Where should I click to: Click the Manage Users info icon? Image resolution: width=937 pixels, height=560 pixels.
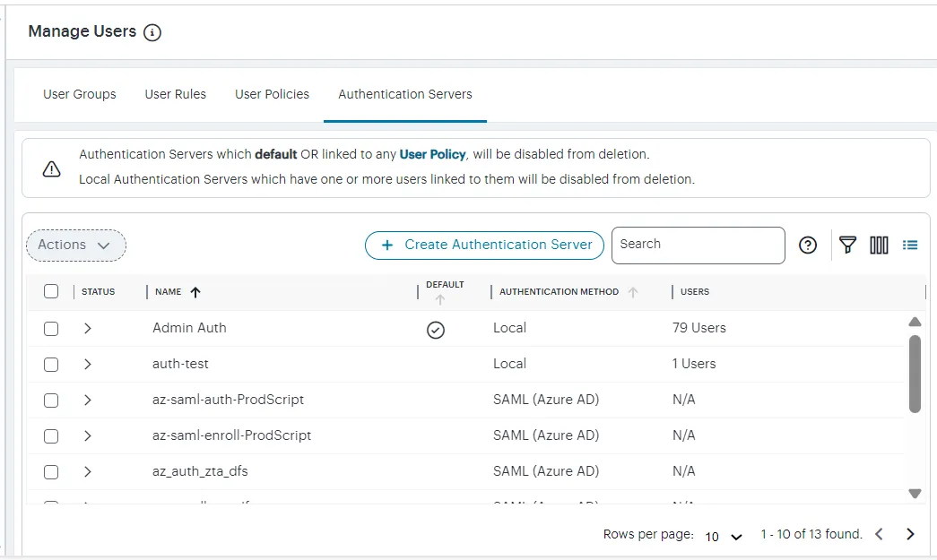pyautogui.click(x=152, y=32)
